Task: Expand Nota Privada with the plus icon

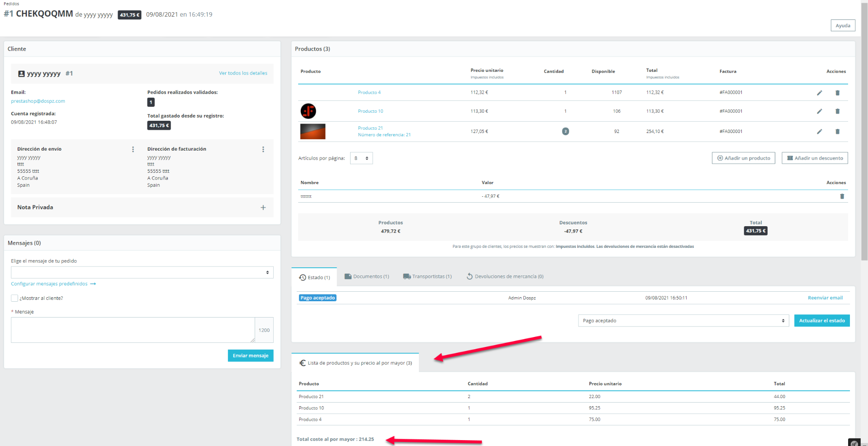Action: (263, 208)
